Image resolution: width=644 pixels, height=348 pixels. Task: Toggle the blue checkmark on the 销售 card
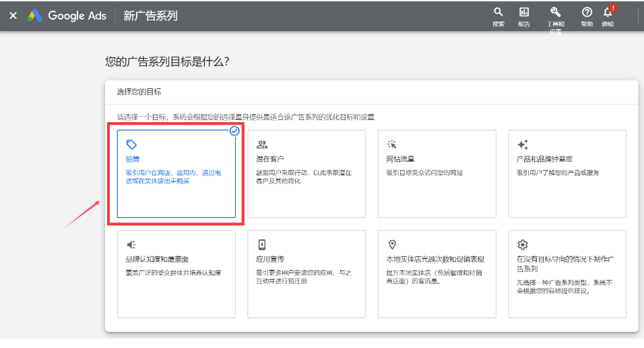(x=234, y=131)
